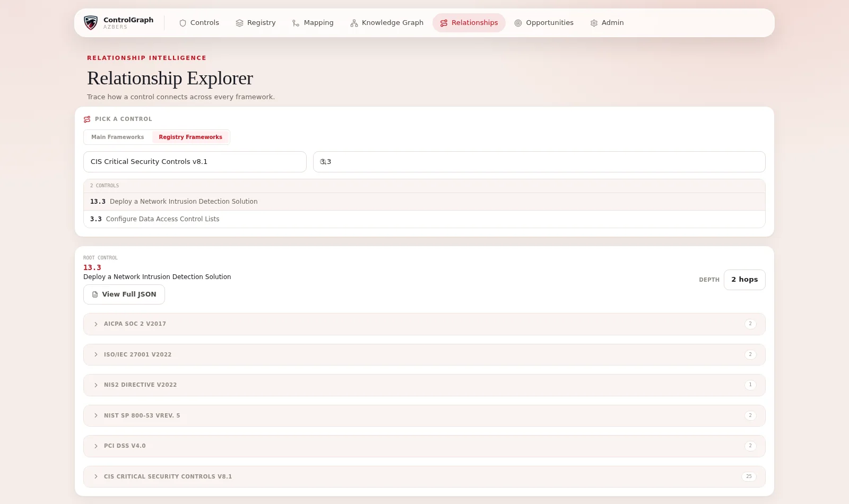Expand the NIST SP 800-53 VRev. 5 section
The width and height of the screenshot is (849, 504).
424,415
